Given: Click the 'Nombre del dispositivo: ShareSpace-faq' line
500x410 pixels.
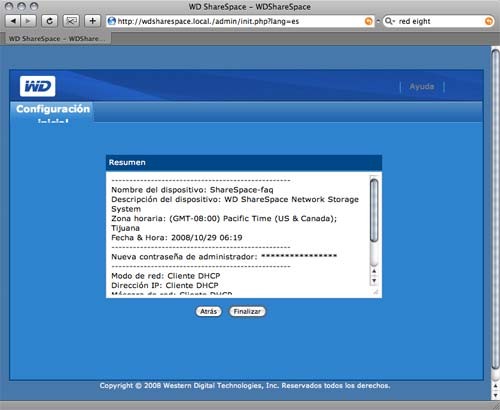Looking at the screenshot, I should click(192, 190).
